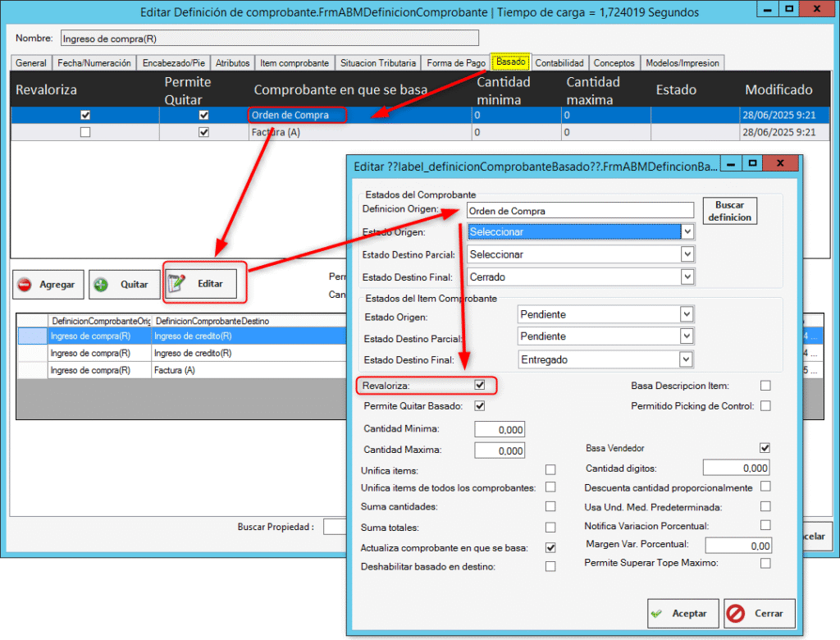This screenshot has width=840, height=640.
Task: Check the Revaloriza box for Factura (A) row
Action: (85, 132)
